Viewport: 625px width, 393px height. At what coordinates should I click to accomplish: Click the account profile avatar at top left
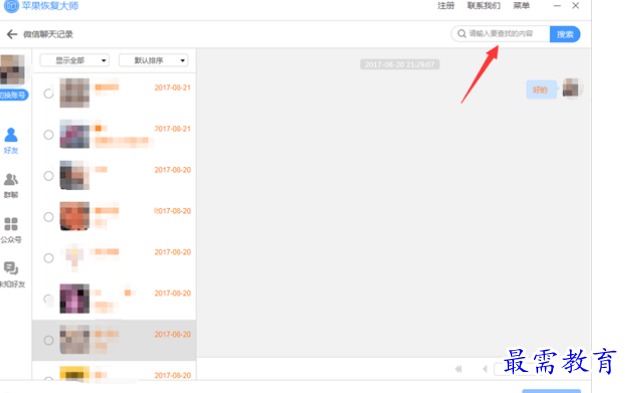click(12, 70)
